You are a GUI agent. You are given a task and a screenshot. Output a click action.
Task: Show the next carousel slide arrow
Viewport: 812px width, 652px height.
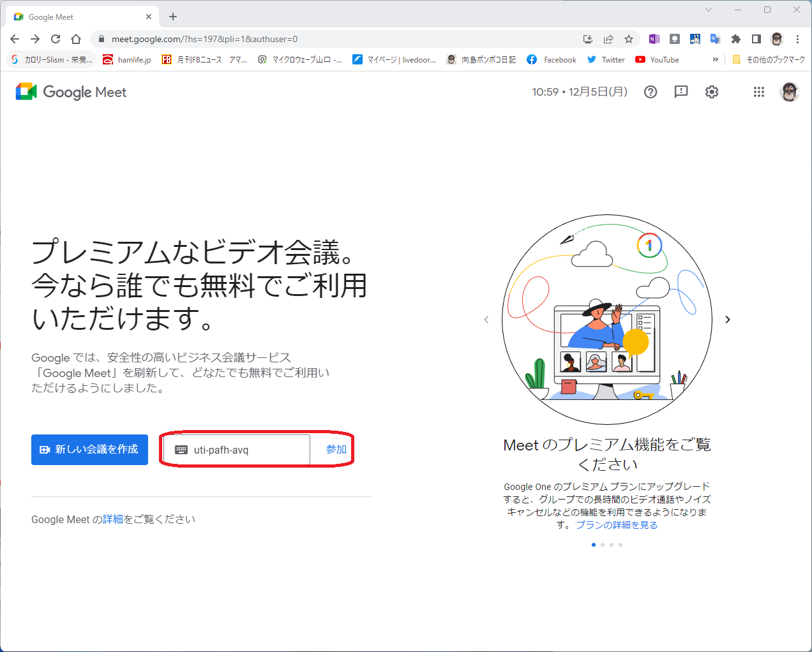click(x=728, y=320)
